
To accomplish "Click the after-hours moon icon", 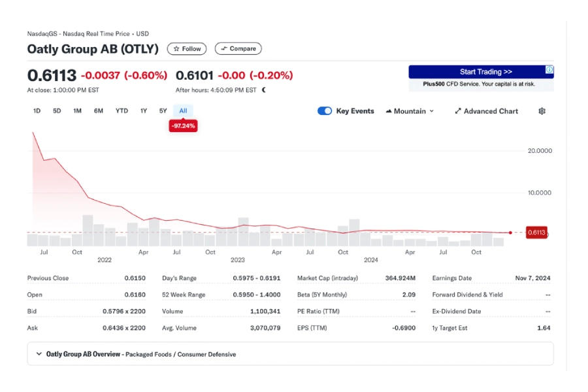I will (x=264, y=90).
